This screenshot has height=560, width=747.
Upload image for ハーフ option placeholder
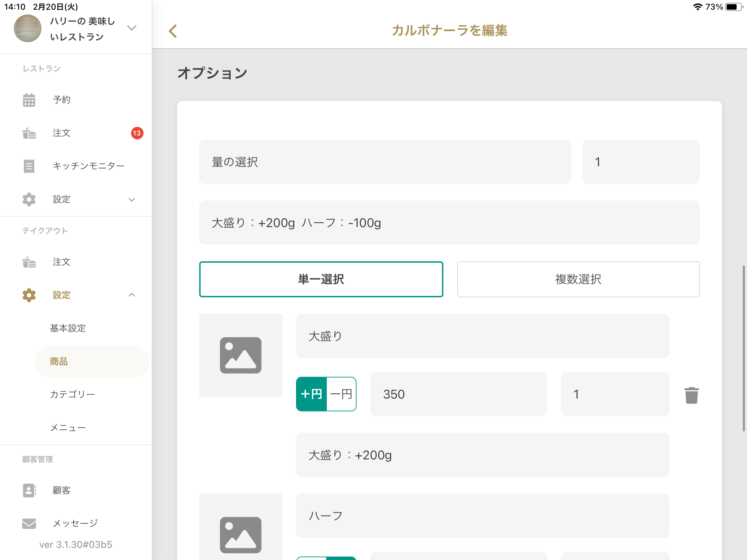[x=240, y=534]
